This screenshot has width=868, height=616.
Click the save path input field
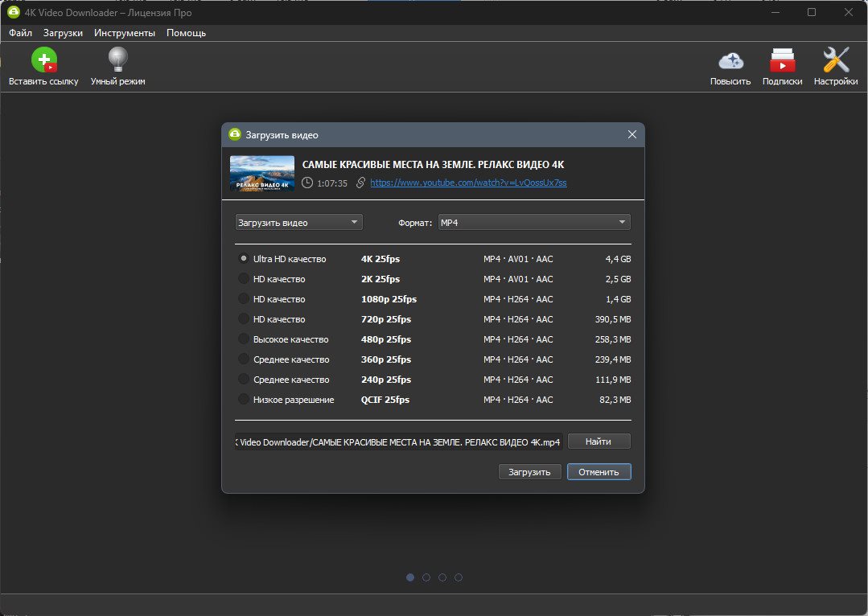point(399,441)
